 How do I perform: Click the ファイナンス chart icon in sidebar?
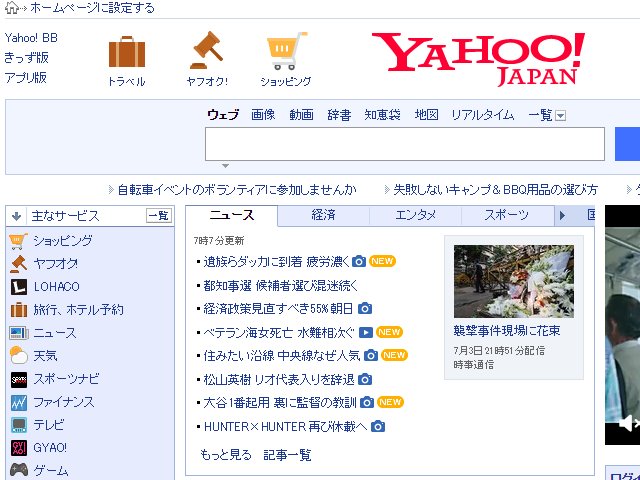(19, 403)
